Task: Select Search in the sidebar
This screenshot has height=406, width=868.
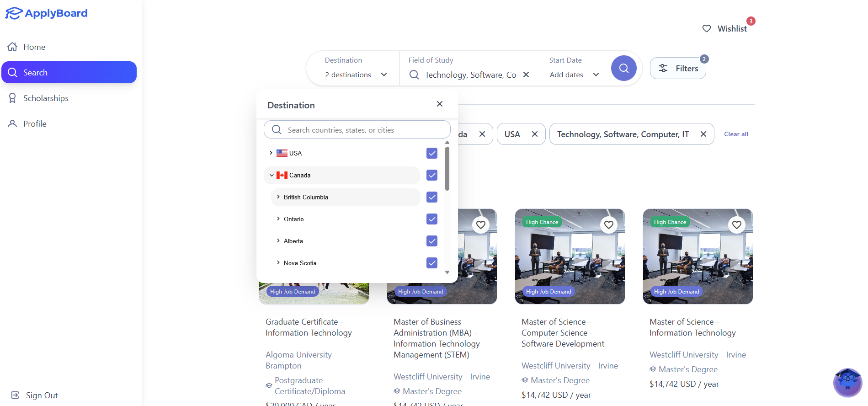Action: click(x=69, y=72)
